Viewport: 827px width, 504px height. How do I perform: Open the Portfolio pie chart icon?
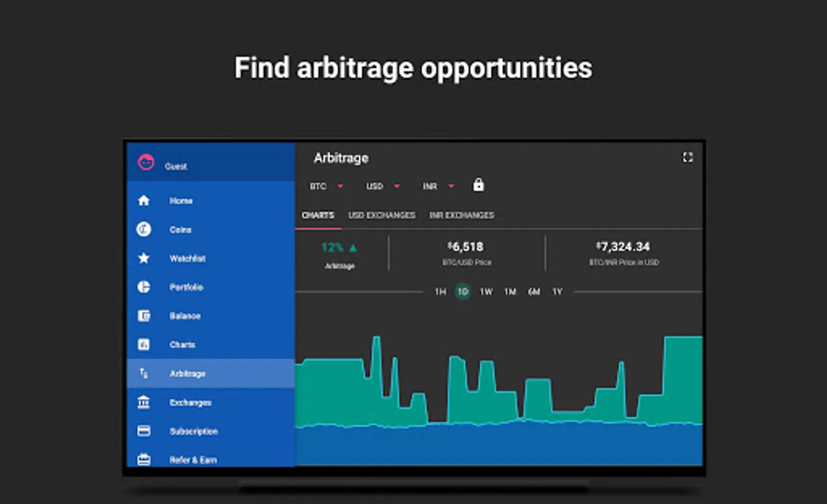pyautogui.click(x=144, y=287)
